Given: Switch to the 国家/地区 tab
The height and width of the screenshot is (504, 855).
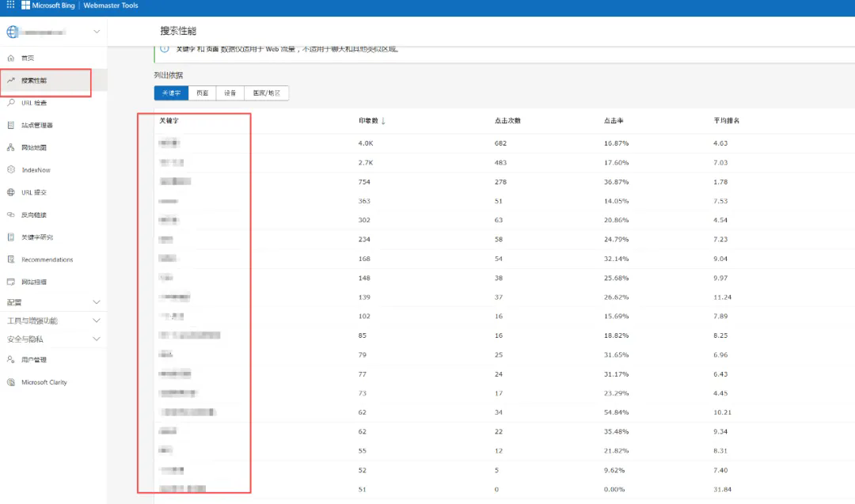Looking at the screenshot, I should (267, 93).
